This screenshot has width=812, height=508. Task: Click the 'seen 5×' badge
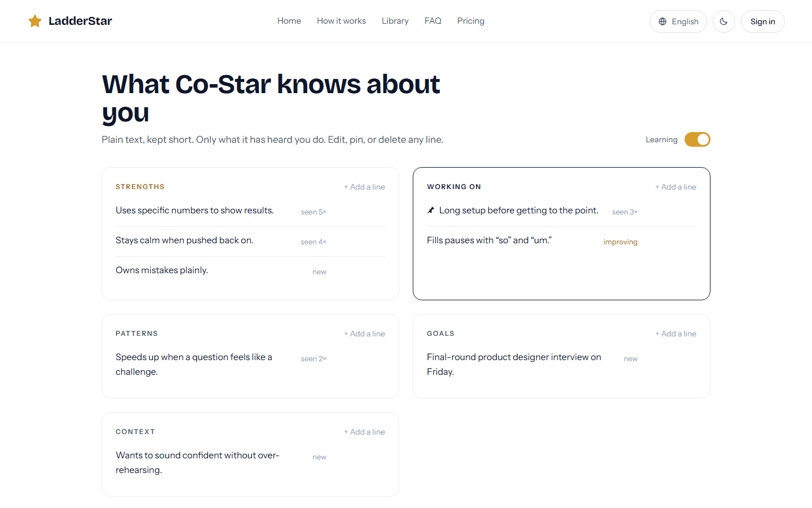point(314,212)
